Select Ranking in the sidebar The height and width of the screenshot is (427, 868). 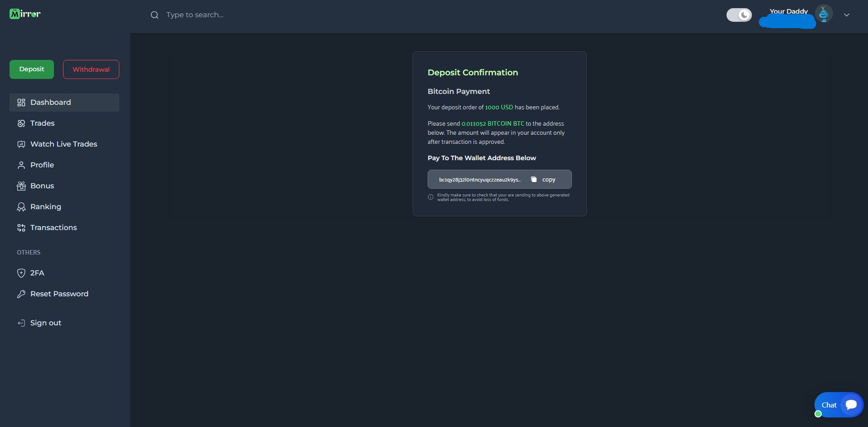point(45,207)
